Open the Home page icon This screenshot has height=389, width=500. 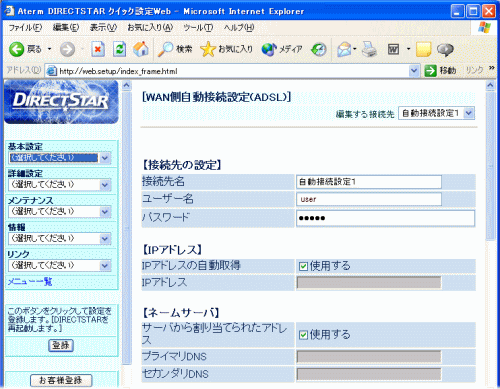coord(141,49)
